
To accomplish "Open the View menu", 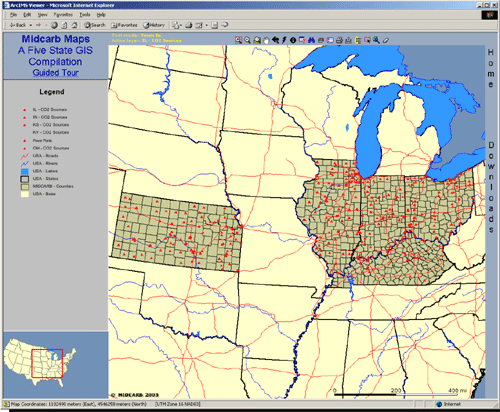I will pos(42,15).
